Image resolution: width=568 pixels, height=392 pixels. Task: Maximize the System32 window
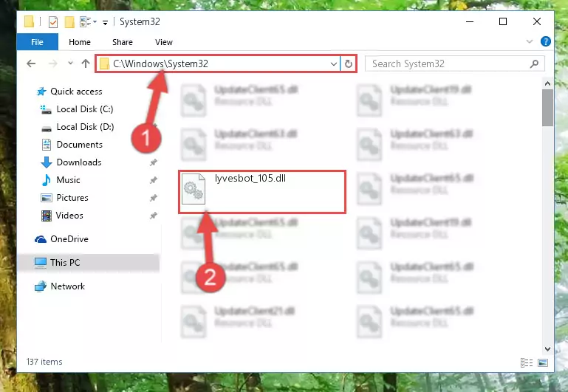click(503, 21)
